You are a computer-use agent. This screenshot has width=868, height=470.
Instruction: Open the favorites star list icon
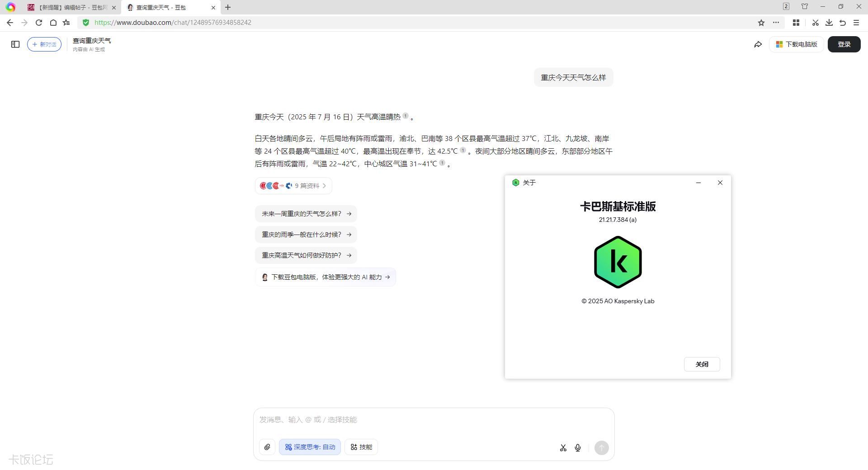click(66, 23)
